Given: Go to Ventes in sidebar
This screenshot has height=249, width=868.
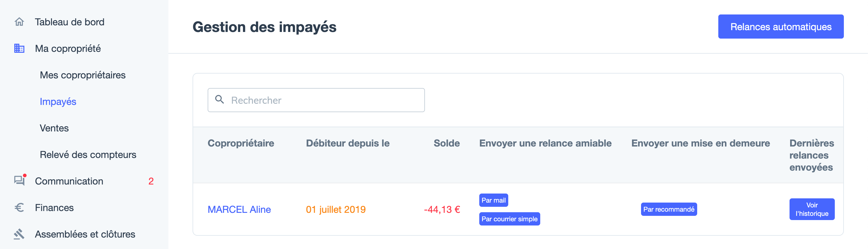Looking at the screenshot, I should [54, 128].
